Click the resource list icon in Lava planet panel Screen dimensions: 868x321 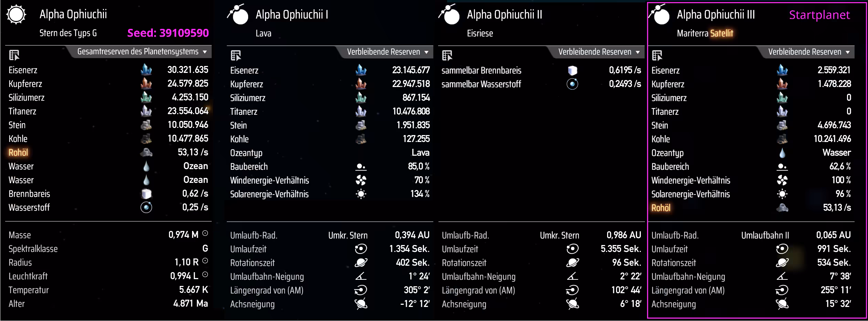(236, 55)
